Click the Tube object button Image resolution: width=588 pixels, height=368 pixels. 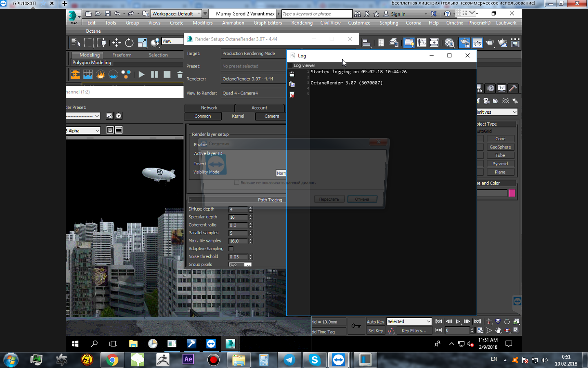tap(500, 155)
